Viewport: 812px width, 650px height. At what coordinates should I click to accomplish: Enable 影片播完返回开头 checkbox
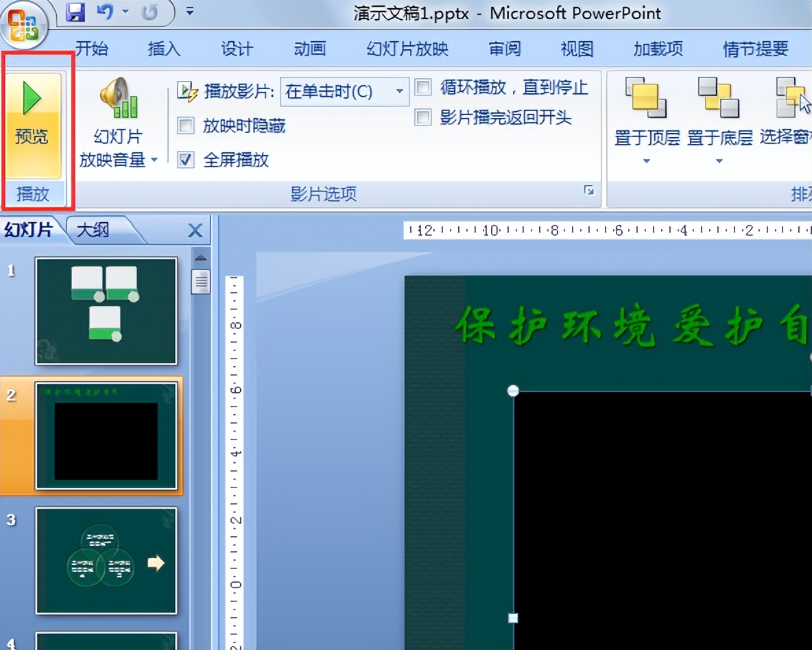point(423,117)
